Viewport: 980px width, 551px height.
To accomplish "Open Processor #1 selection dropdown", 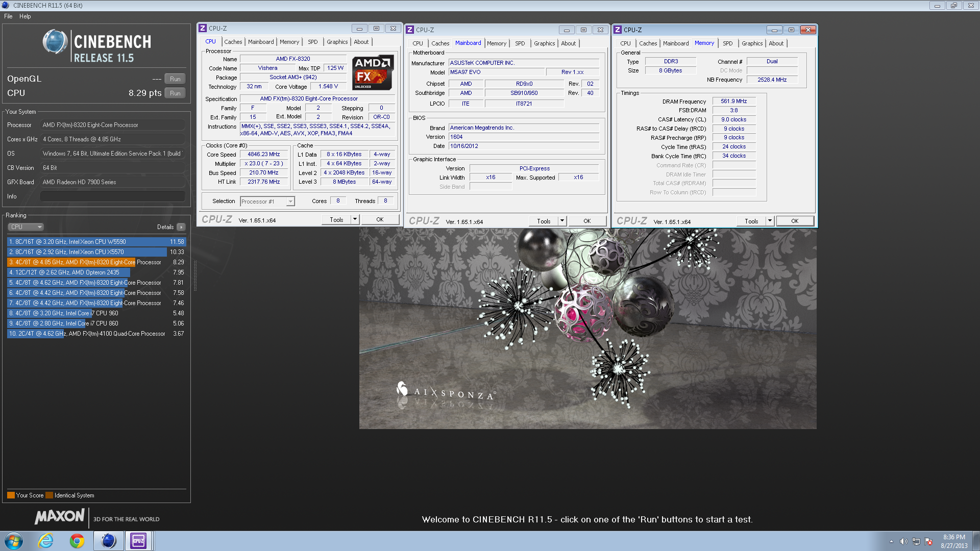I will [267, 202].
